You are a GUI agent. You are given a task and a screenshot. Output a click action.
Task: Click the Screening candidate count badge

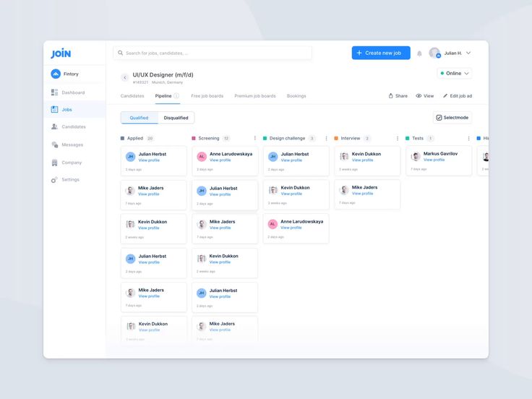226,138
